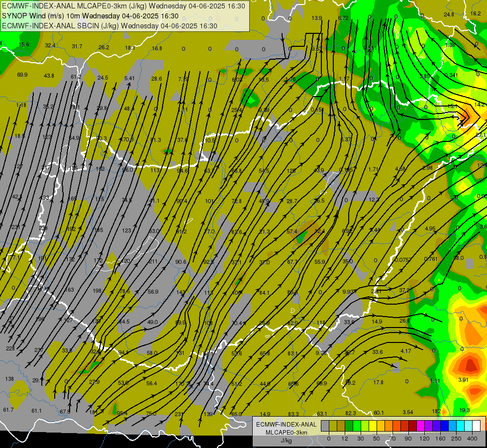Click the map value 75.0
This screenshot has height=448, width=487.
pyautogui.click(x=151, y=414)
